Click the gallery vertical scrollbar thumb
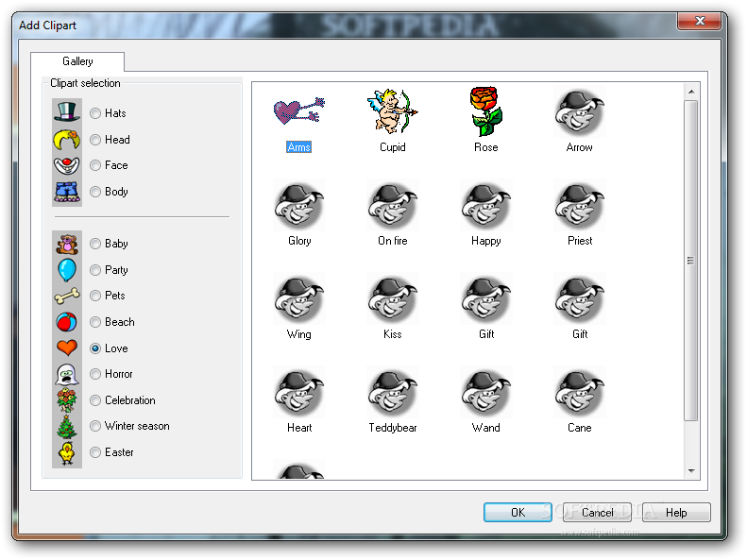This screenshot has width=747, height=560. [x=691, y=261]
